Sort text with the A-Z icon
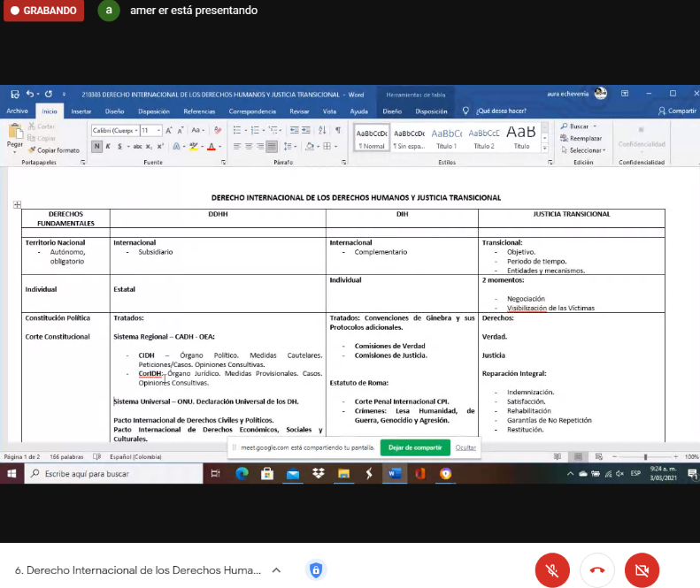Image resolution: width=700 pixels, height=588 pixels. [322, 130]
